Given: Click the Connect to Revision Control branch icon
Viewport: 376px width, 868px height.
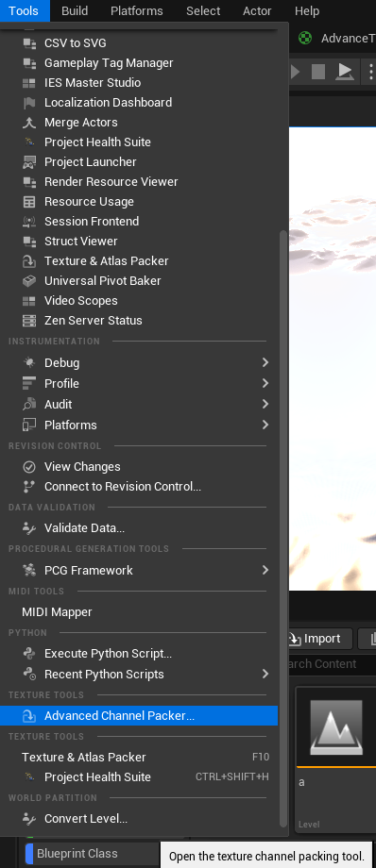Looking at the screenshot, I should (29, 487).
